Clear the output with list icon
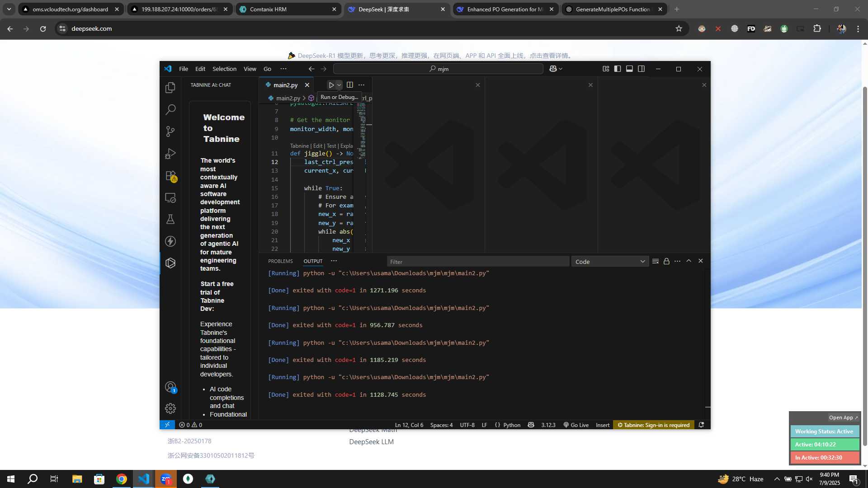The image size is (868, 488). click(656, 261)
